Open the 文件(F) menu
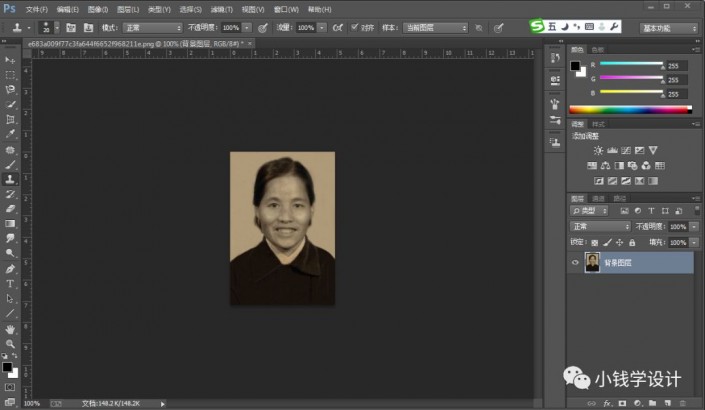Screen dimensions: 705x410 coord(36,9)
